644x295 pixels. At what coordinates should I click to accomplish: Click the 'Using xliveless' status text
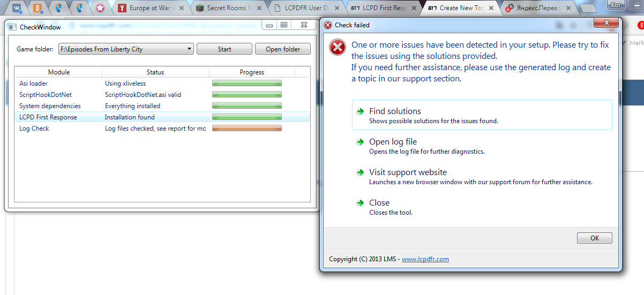coord(125,84)
